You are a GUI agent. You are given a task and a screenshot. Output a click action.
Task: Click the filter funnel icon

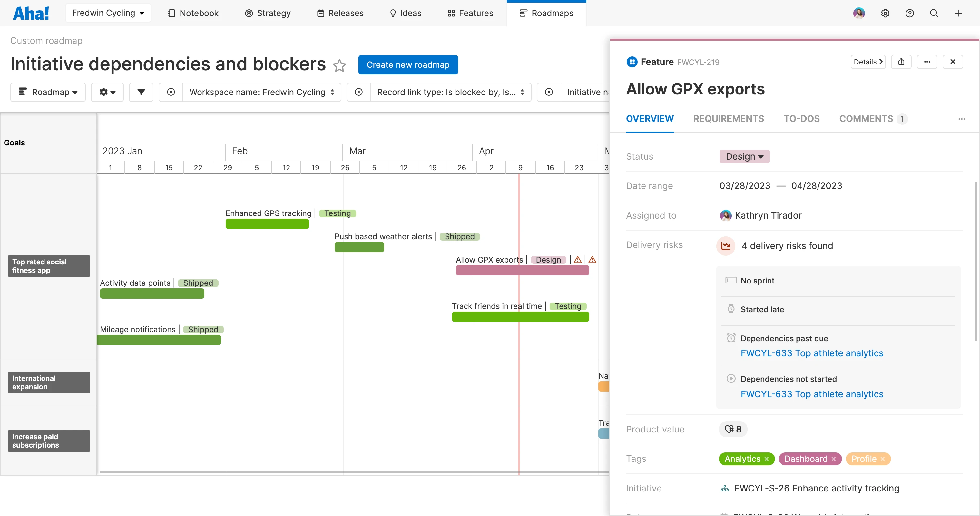pyautogui.click(x=141, y=92)
